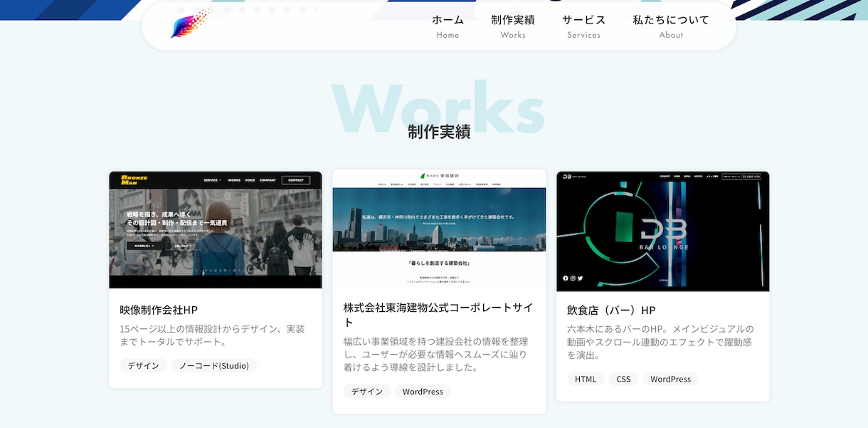Open the サービス Services nav item
Screen dimensions: 868x428
click(583, 26)
